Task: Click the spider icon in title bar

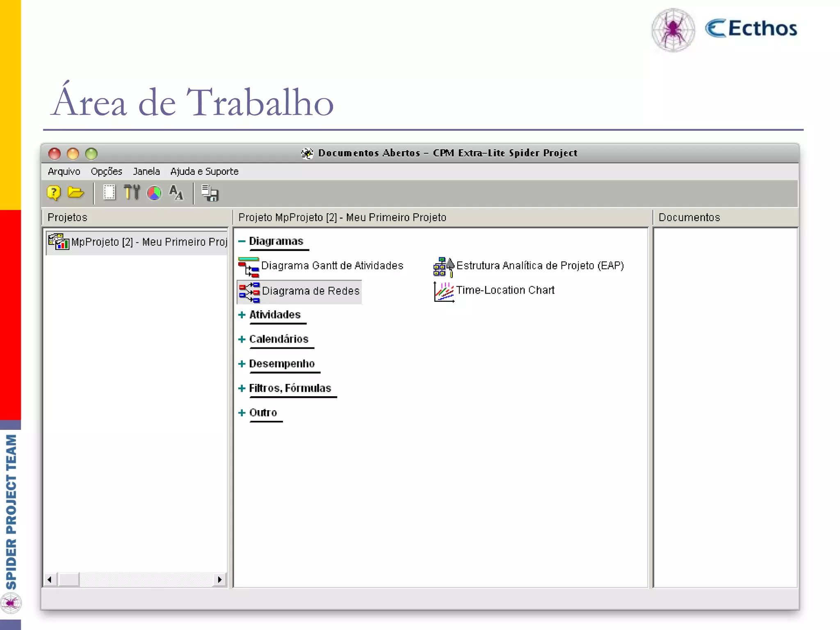Action: [x=307, y=153]
